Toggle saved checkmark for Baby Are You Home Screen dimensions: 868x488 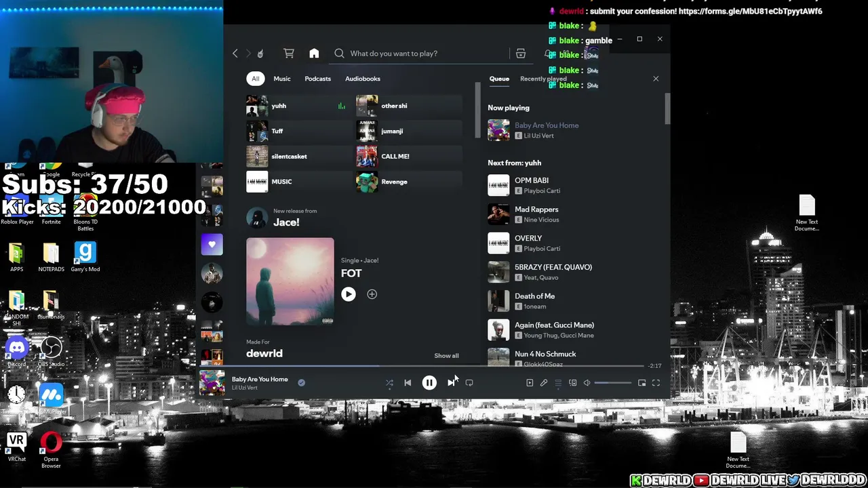click(x=301, y=383)
